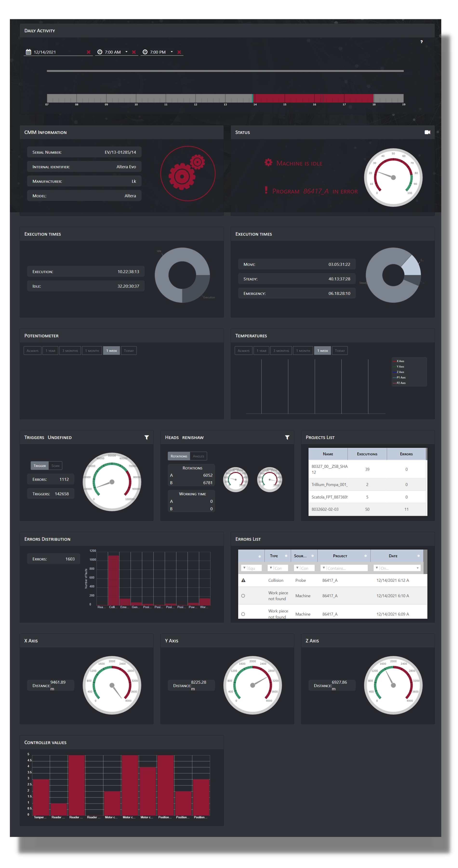
Task: Clear the 7:00 AM start time
Action: [x=134, y=52]
